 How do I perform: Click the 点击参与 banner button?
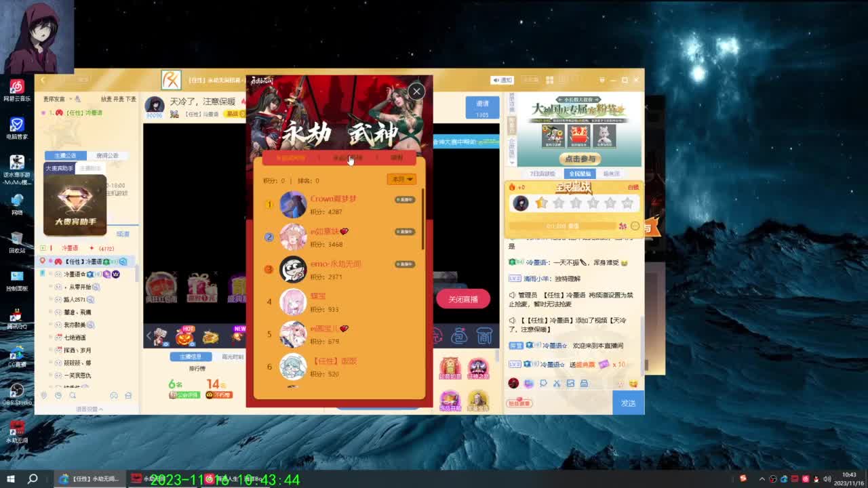coord(579,159)
